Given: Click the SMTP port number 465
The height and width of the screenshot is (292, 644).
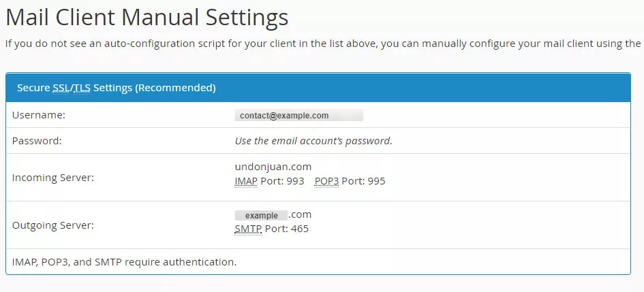Looking at the screenshot, I should tap(300, 229).
